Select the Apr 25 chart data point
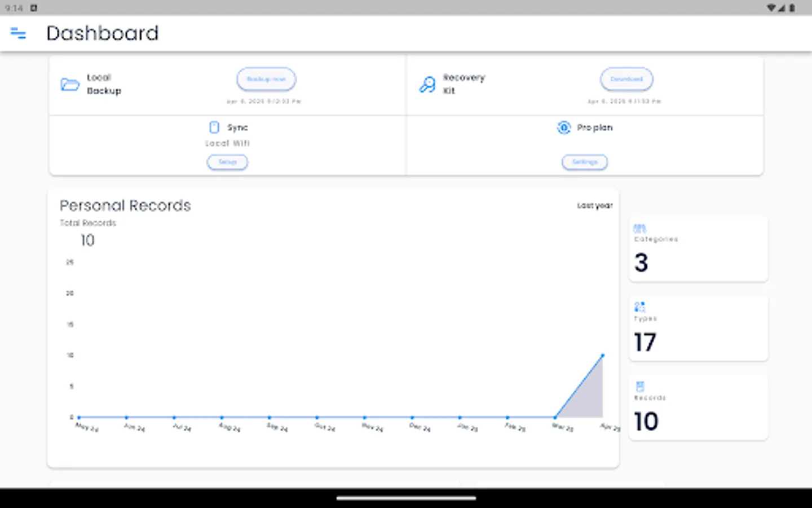Screen dimensions: 812x508 tap(603, 356)
